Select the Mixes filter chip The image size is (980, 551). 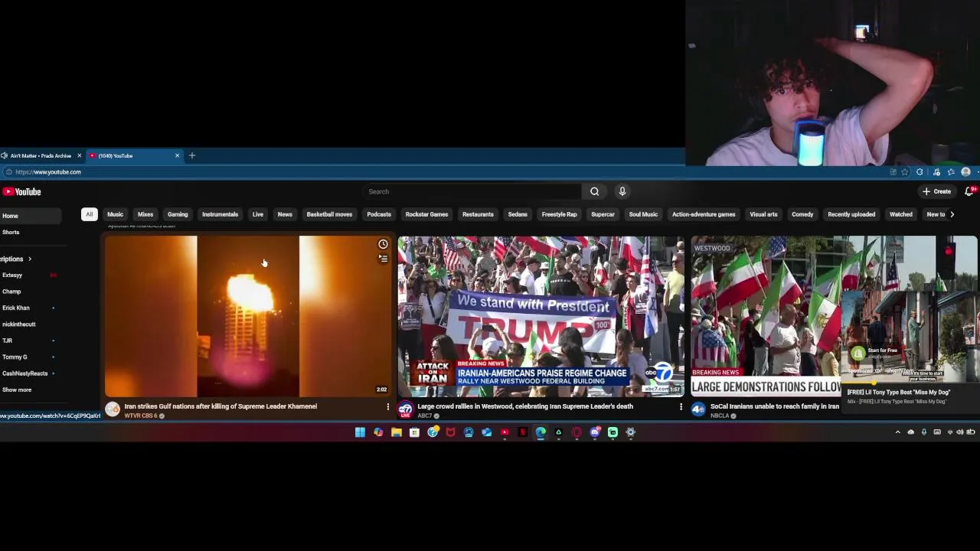(x=145, y=214)
